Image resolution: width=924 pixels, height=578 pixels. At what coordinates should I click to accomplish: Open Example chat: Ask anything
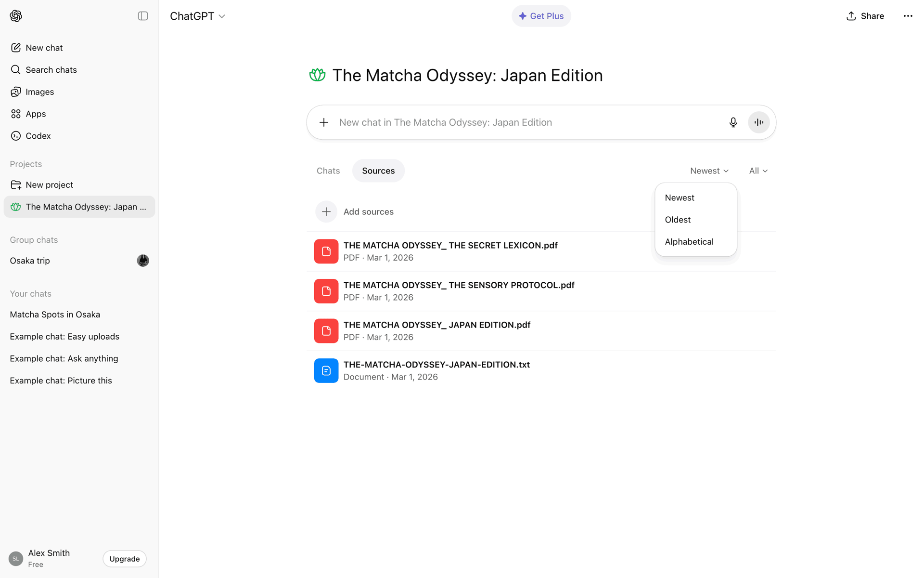79,358
